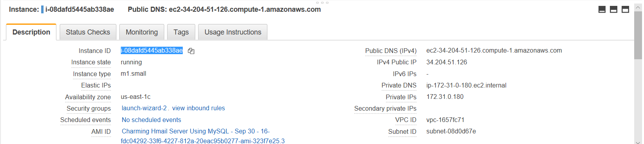The image size is (644, 144).
Task: Click the highlighted Instance ID value
Action: click(152, 51)
